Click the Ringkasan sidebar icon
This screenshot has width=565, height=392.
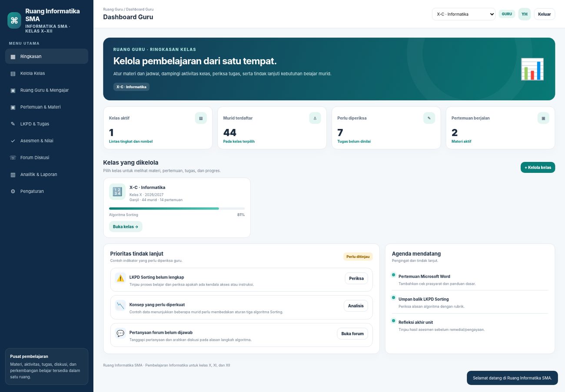coord(13,56)
